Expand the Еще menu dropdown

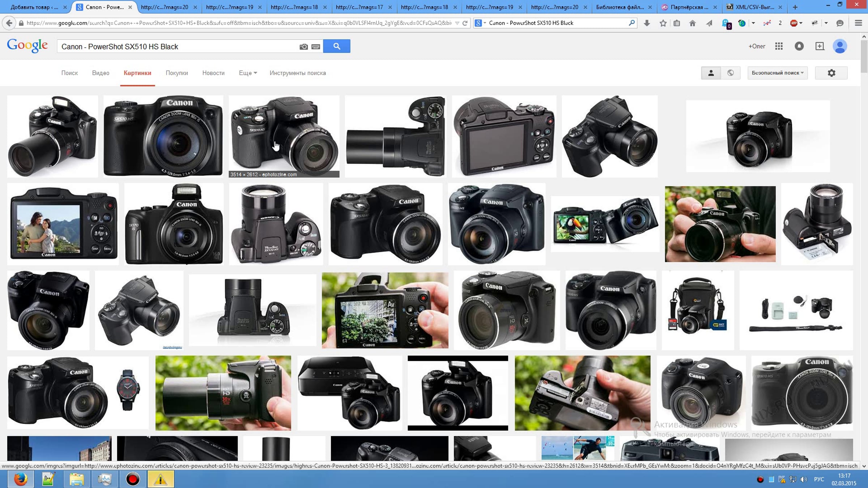(248, 73)
